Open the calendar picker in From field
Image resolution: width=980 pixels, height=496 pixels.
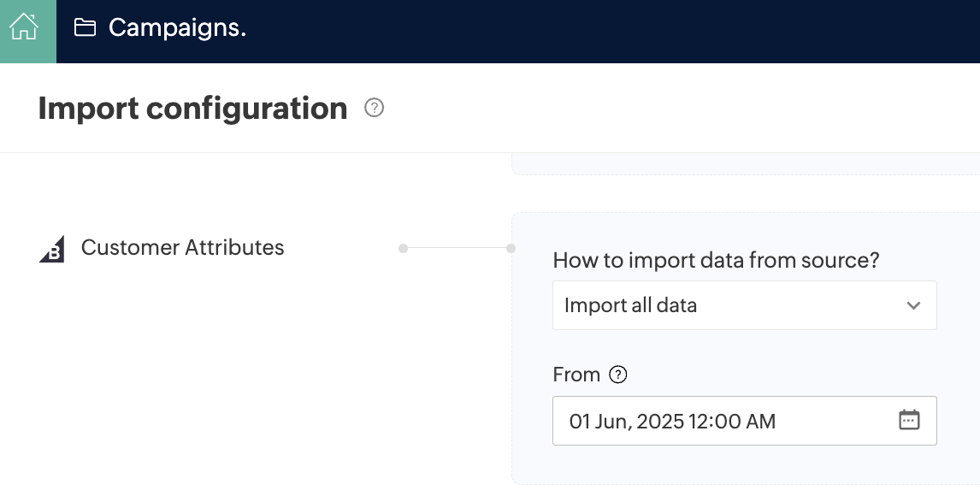(909, 420)
